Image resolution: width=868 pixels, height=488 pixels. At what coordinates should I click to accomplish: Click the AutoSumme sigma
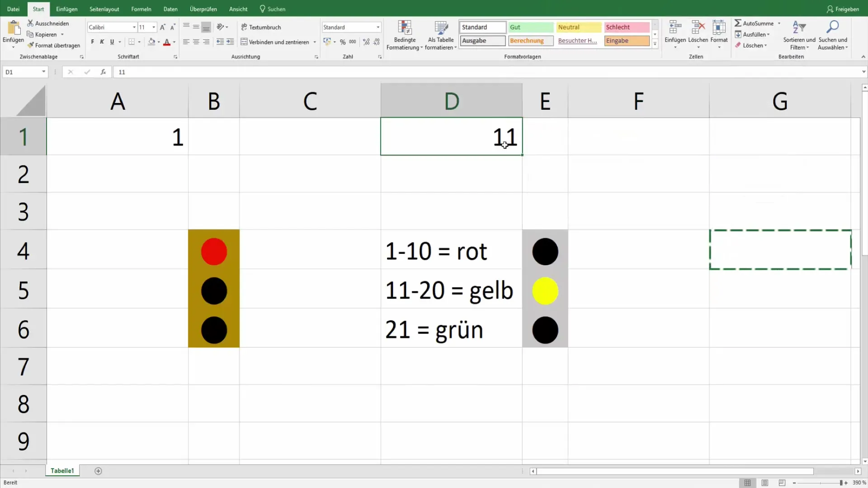[738, 23]
